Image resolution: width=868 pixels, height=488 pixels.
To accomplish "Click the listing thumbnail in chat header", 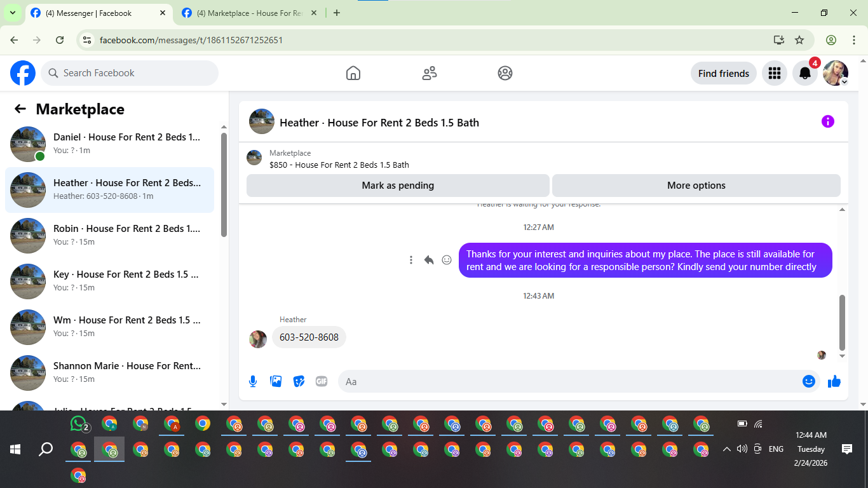I will [262, 121].
